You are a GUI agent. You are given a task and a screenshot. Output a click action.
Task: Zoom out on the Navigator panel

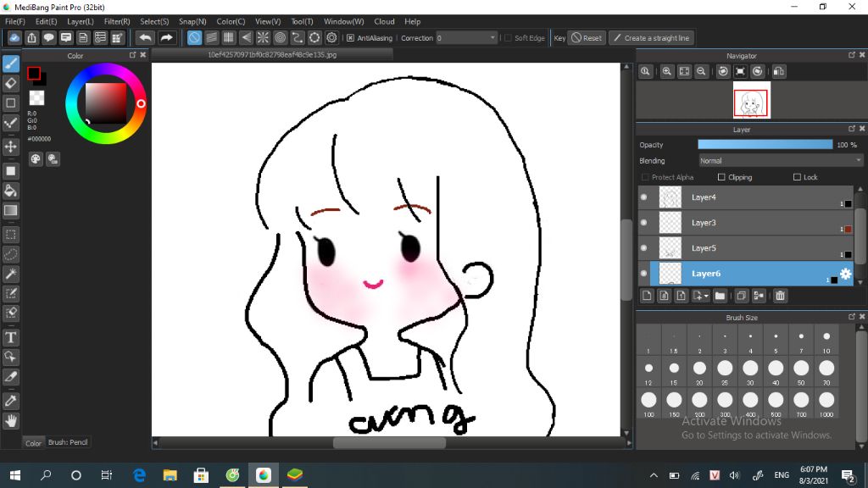701,71
